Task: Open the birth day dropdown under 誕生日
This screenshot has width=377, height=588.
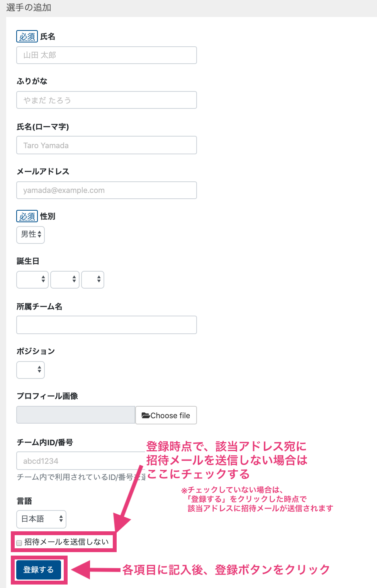Action: (x=93, y=280)
